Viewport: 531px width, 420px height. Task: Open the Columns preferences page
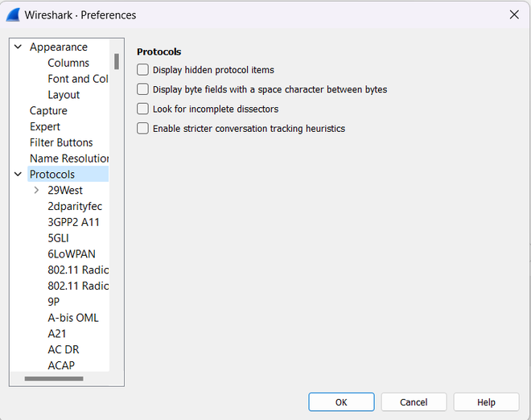(x=68, y=63)
